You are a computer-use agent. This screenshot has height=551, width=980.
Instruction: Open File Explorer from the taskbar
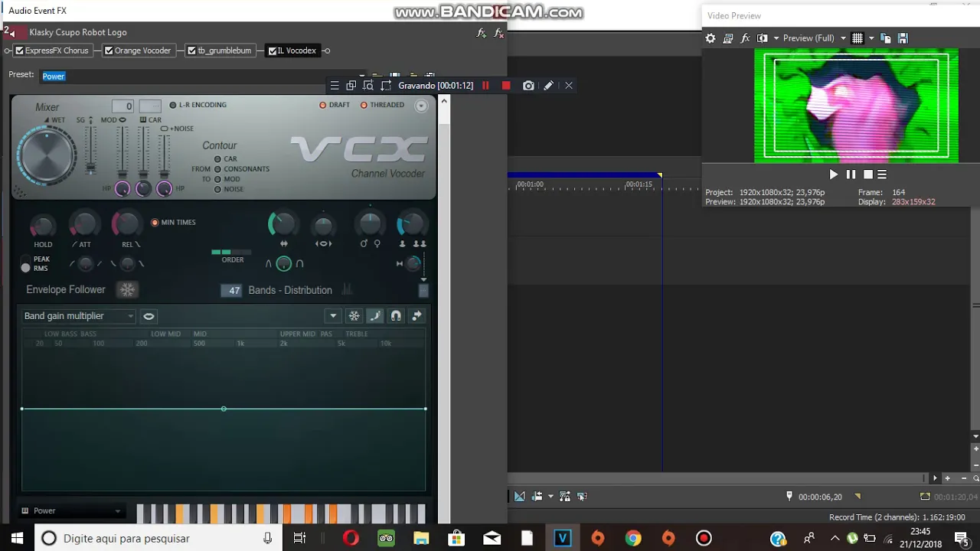tap(421, 538)
